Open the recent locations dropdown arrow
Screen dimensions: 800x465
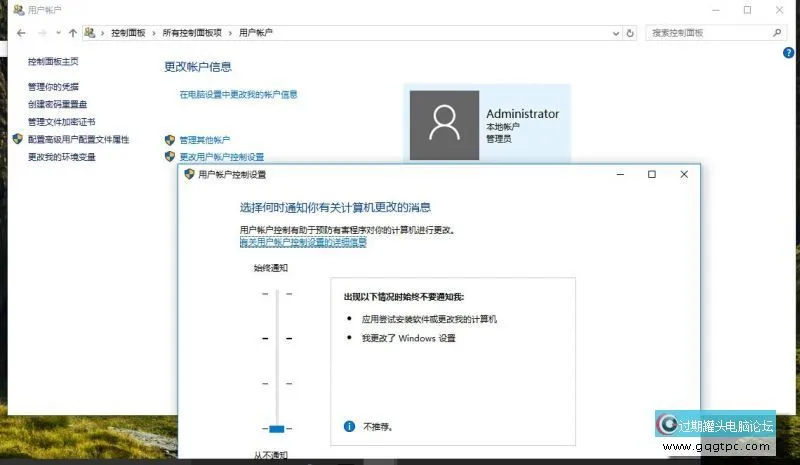point(59,33)
